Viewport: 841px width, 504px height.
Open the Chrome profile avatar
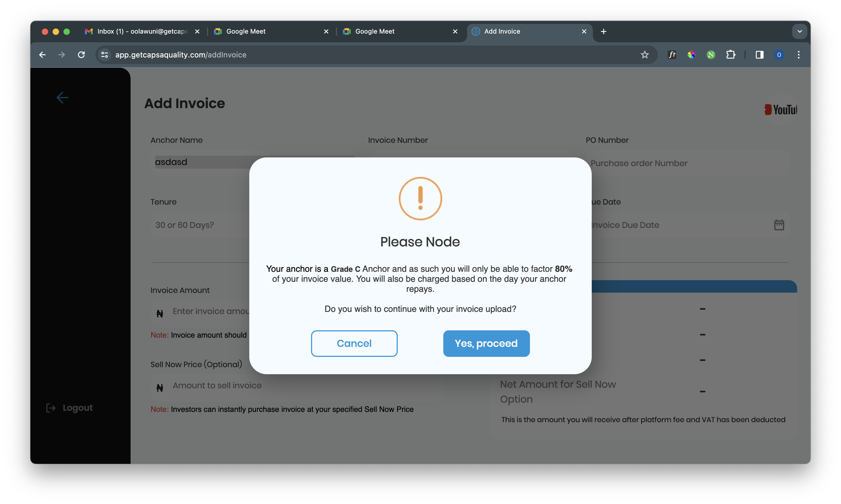coord(779,55)
